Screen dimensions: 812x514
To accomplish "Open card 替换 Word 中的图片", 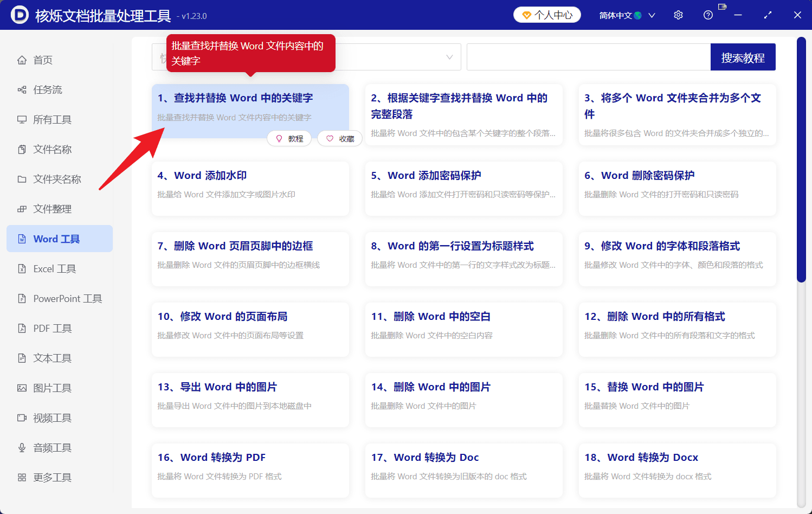I will pos(678,400).
